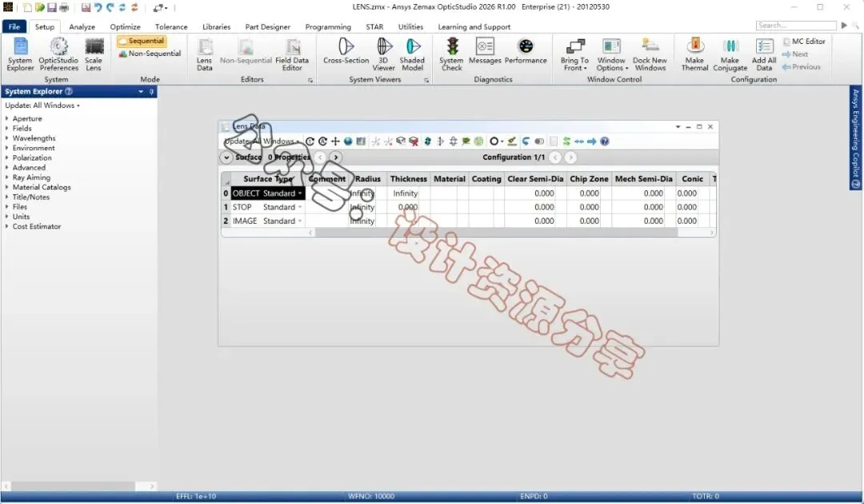Switch to the Programming tab
The width and height of the screenshot is (864, 504).
point(328,26)
